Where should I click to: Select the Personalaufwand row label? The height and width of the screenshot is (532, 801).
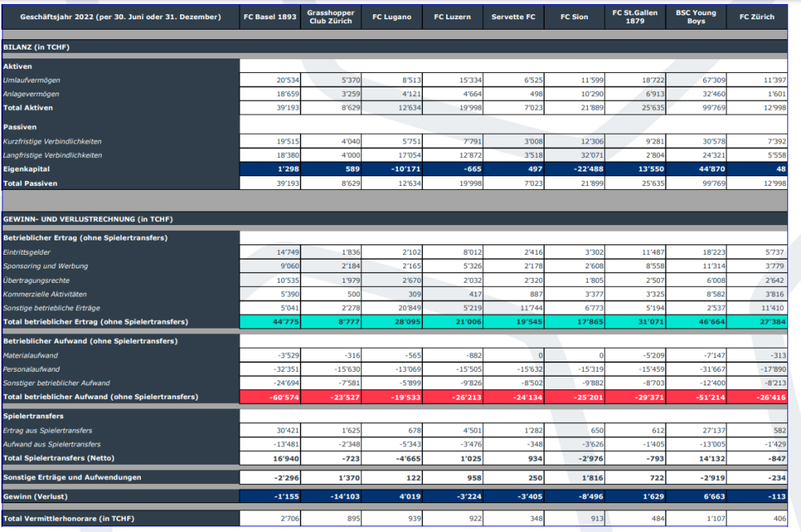coord(31,369)
